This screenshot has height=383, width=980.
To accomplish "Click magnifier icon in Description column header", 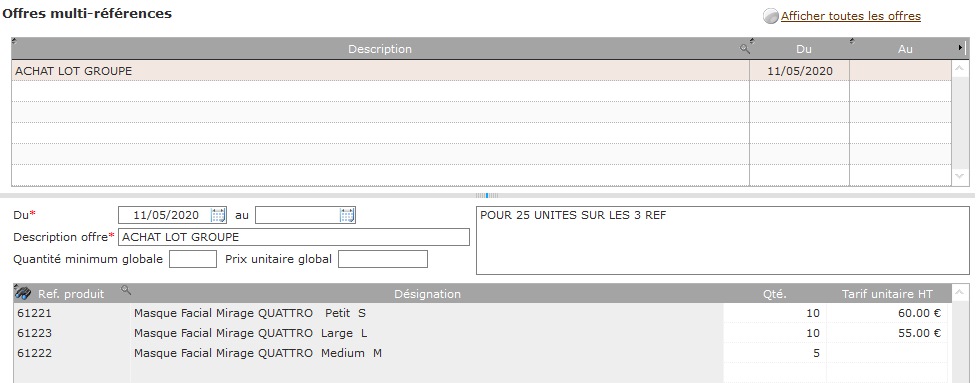I will [x=744, y=49].
